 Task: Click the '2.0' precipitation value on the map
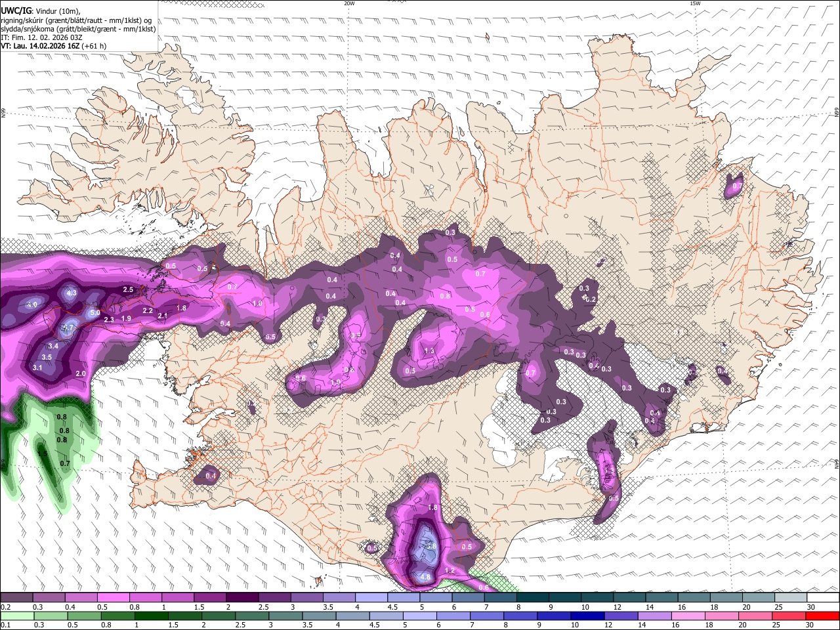click(x=81, y=373)
